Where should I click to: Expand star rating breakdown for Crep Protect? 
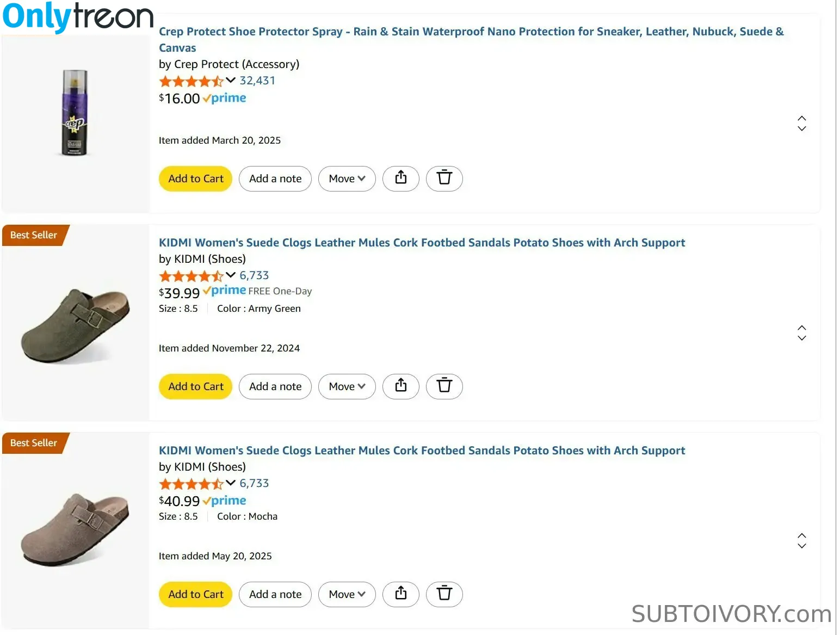click(231, 81)
